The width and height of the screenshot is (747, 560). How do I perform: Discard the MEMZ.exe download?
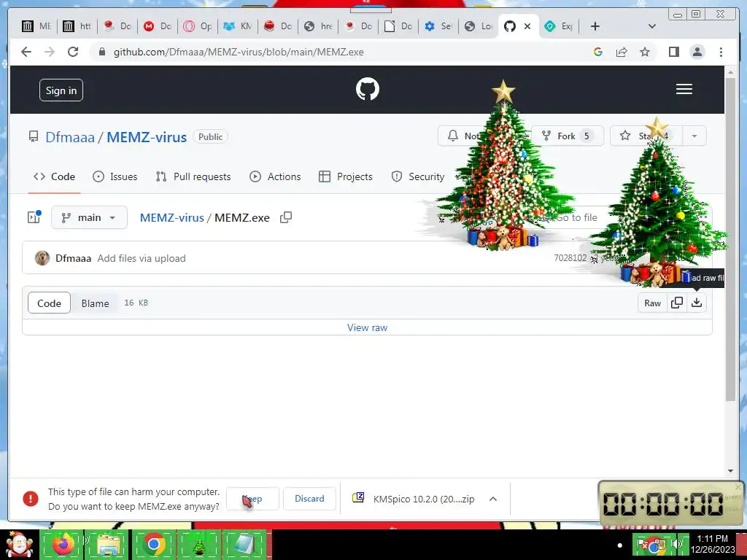coord(309,499)
